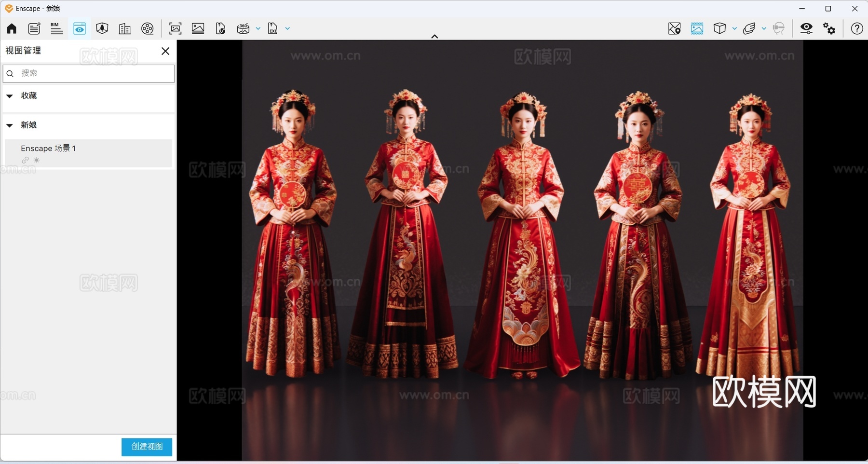Viewport: 868px width, 464px height.
Task: Open the cube view mode dropdown arrow
Action: (x=734, y=28)
